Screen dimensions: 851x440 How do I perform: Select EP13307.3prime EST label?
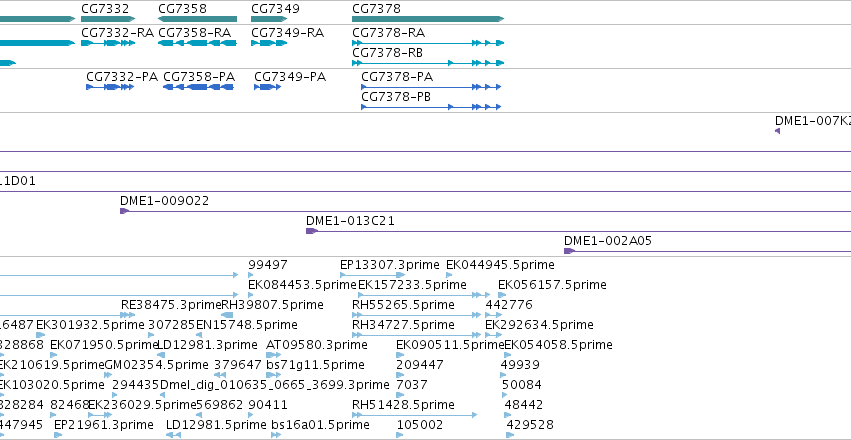(390, 265)
